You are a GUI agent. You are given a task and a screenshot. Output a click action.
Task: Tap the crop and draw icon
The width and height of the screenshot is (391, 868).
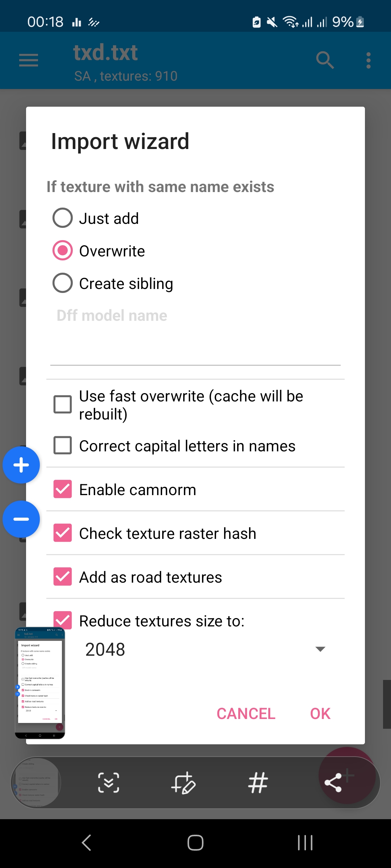pos(183,783)
